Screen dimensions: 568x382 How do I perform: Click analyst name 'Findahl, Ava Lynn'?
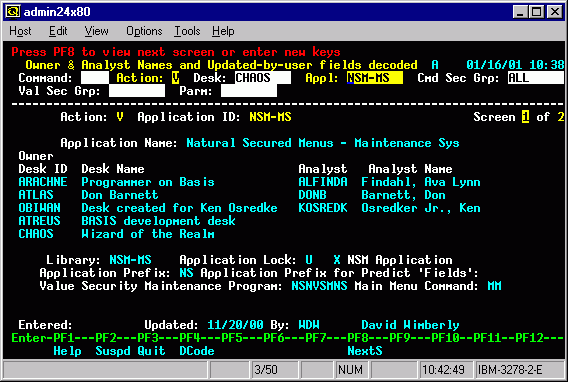click(x=421, y=182)
